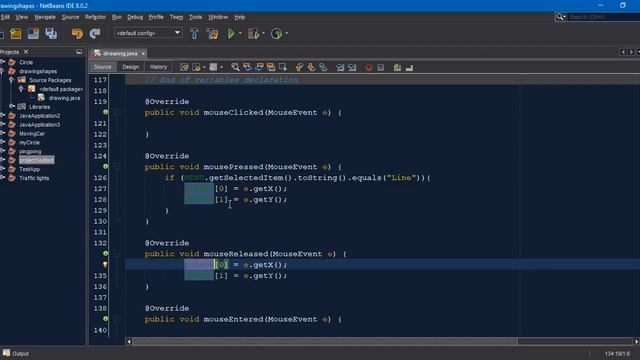The image size is (640, 360).
Task: Click the red Start Macro Recording icon
Action: click(369, 67)
